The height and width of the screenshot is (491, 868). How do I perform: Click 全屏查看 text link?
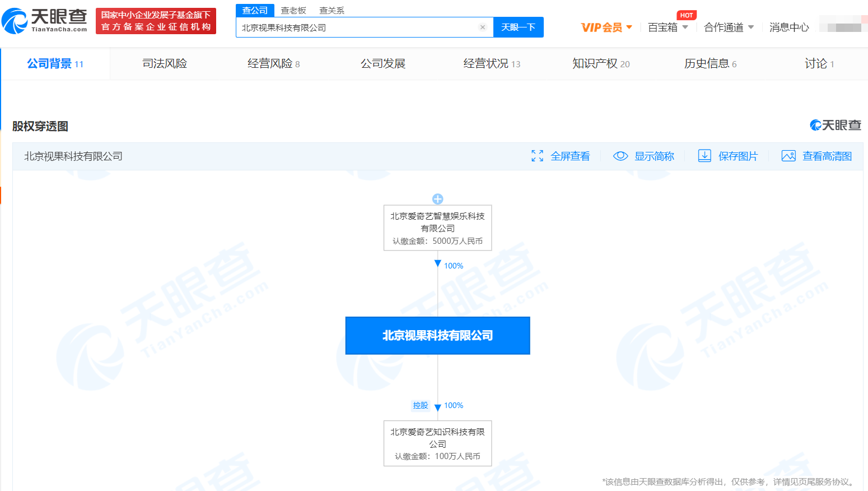(570, 156)
